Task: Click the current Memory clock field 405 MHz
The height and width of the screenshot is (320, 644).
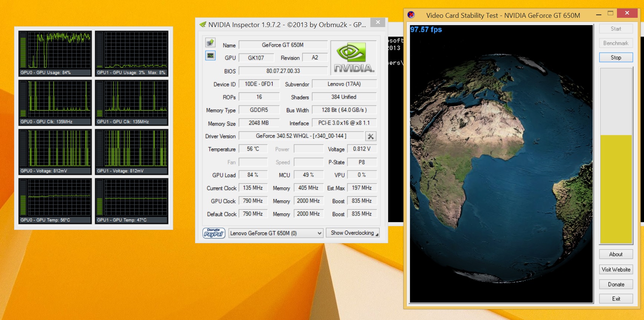Action: [x=308, y=188]
